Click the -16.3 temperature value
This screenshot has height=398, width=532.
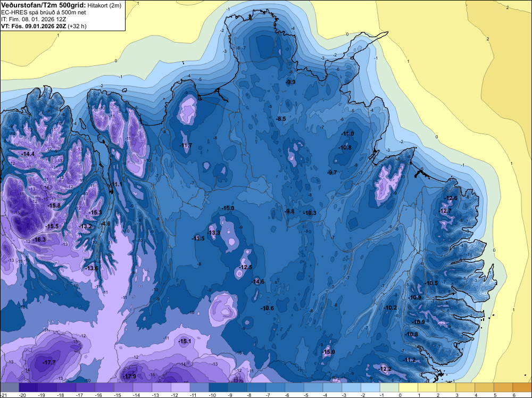click(39, 239)
